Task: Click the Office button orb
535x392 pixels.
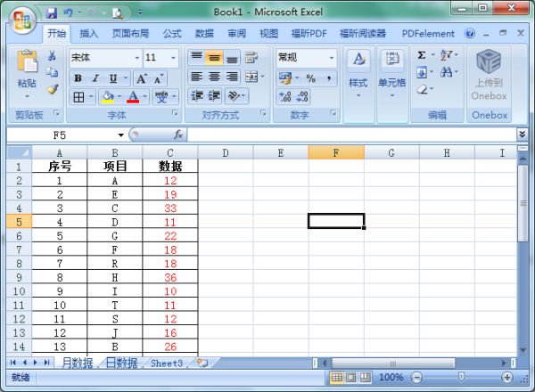Action: point(22,20)
